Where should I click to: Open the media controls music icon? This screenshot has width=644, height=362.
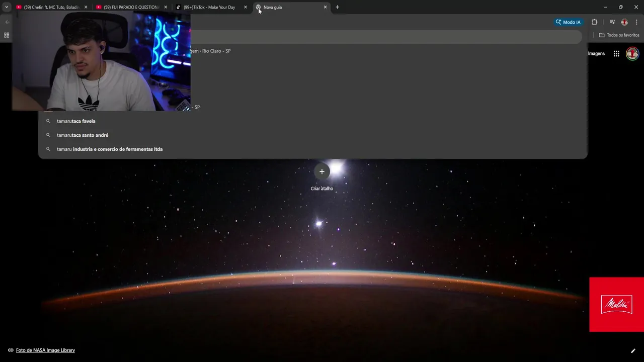point(612,22)
